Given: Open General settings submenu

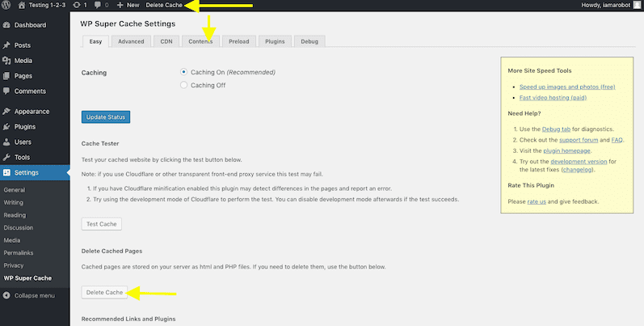Looking at the screenshot, I should 15,190.
